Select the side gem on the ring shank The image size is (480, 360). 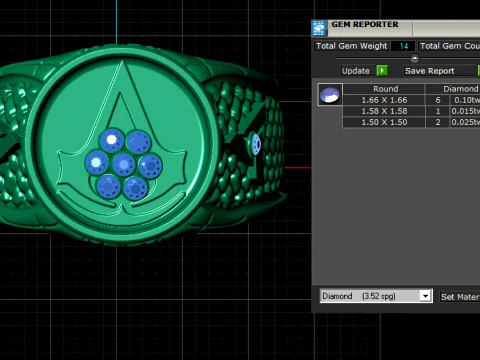[x=256, y=144]
